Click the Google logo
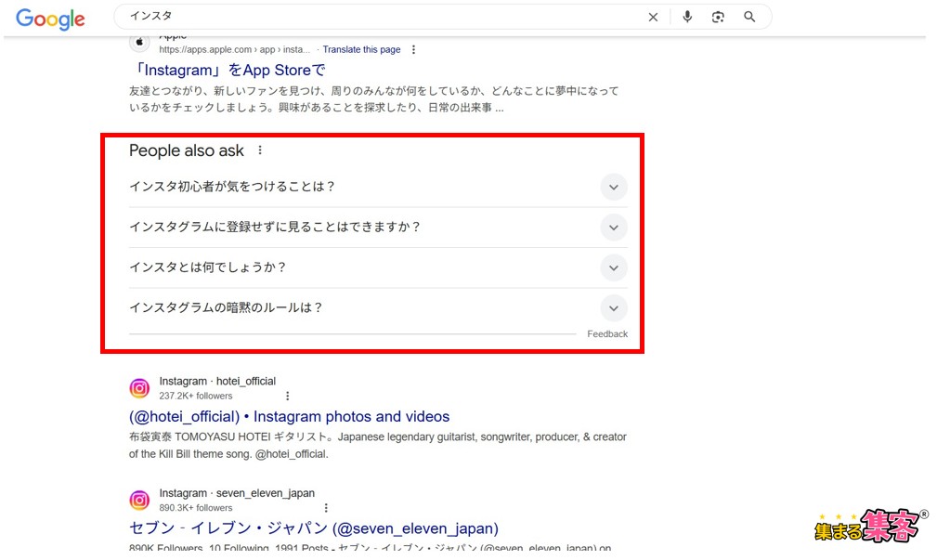Viewport: 937px width, 560px height. [x=50, y=19]
